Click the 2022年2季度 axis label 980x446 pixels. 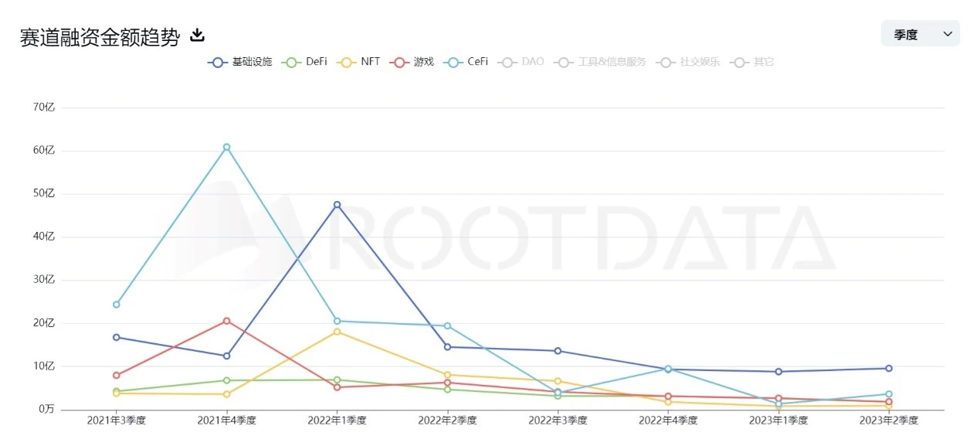[x=447, y=420]
